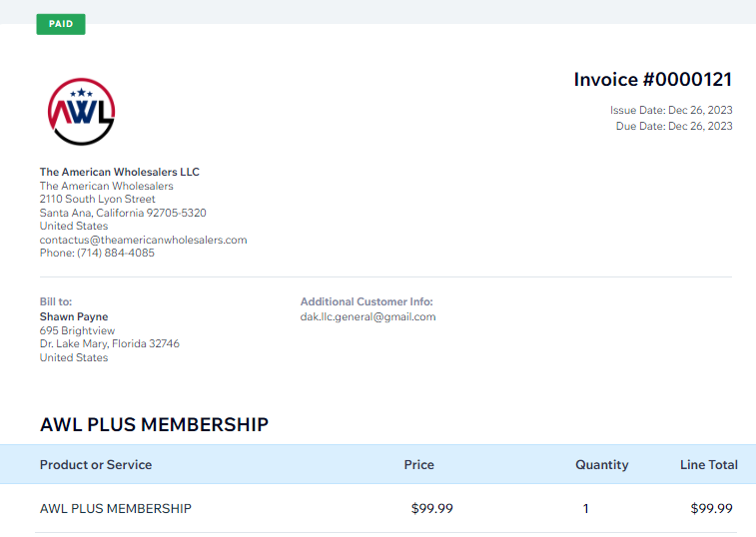Click the Product or Service column header
Screen dimensions: 756x537
(x=96, y=465)
